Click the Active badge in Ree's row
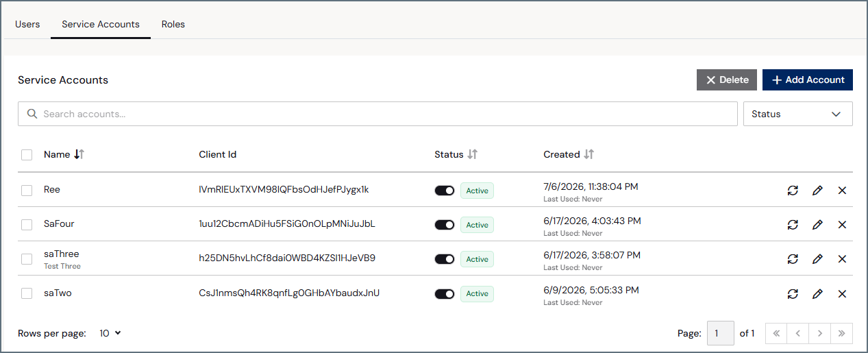The image size is (868, 353). point(477,191)
